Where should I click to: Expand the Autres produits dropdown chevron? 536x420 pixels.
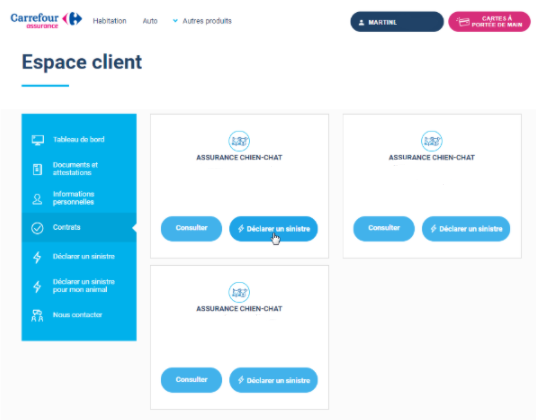175,21
